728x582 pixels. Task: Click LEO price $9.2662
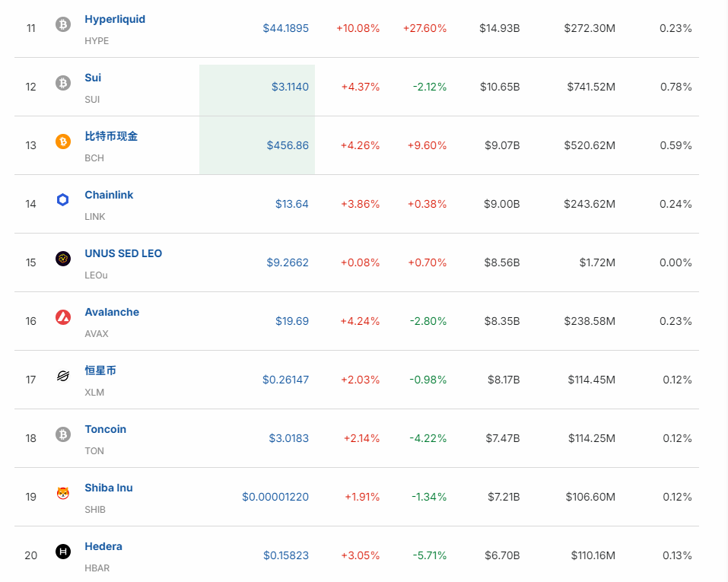pos(288,262)
